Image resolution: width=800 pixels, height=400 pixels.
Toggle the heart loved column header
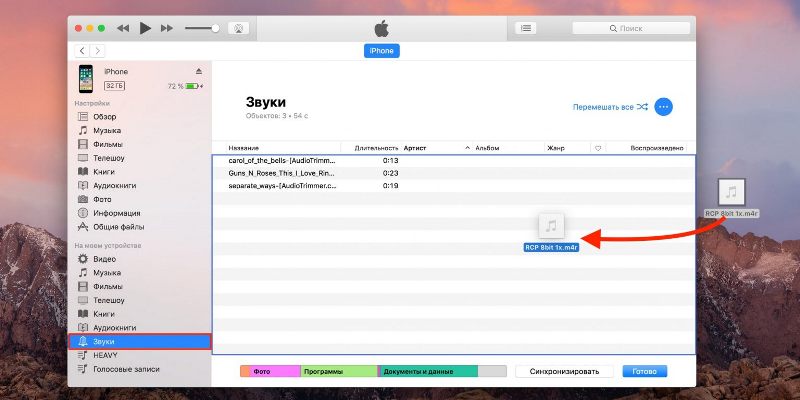598,148
